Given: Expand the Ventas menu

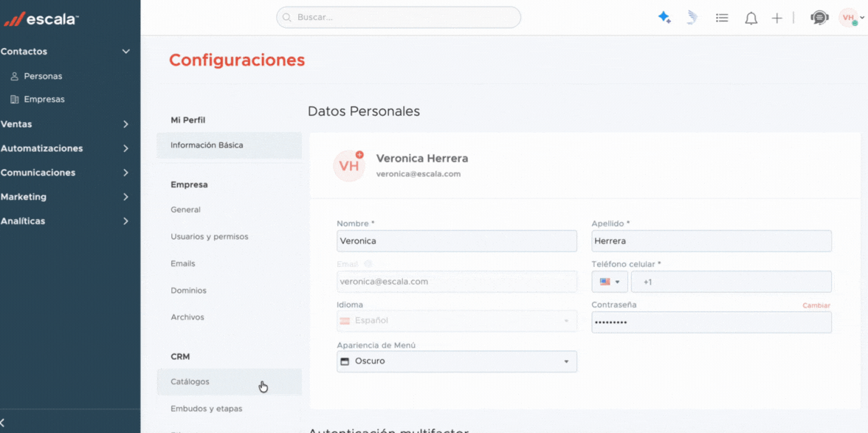Looking at the screenshot, I should pos(125,125).
